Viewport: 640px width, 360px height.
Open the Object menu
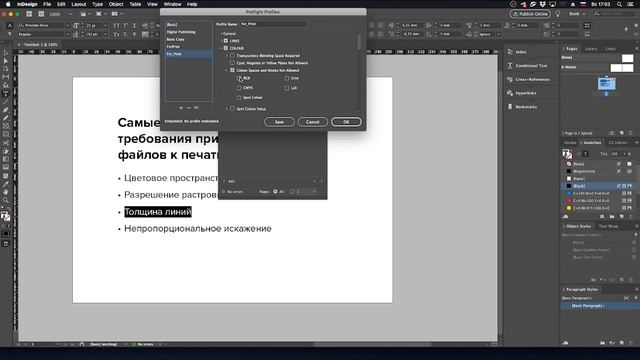pyautogui.click(x=116, y=4)
